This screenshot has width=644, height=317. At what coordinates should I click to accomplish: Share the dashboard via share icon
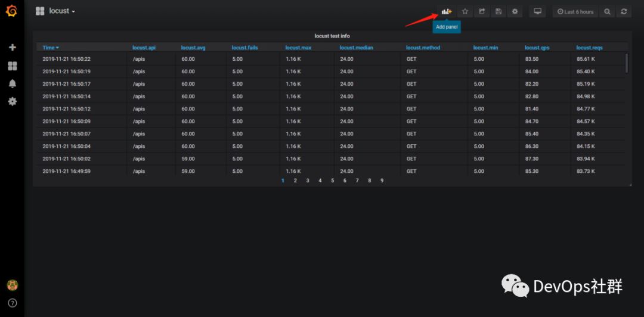(482, 11)
